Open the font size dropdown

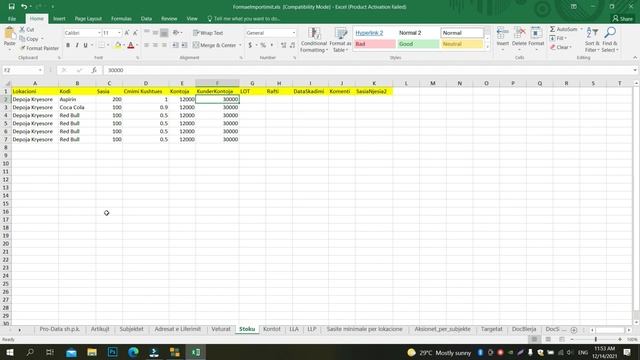click(x=119, y=33)
